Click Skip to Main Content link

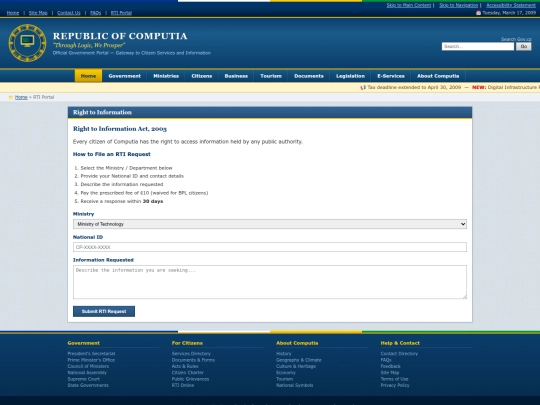[409, 5]
